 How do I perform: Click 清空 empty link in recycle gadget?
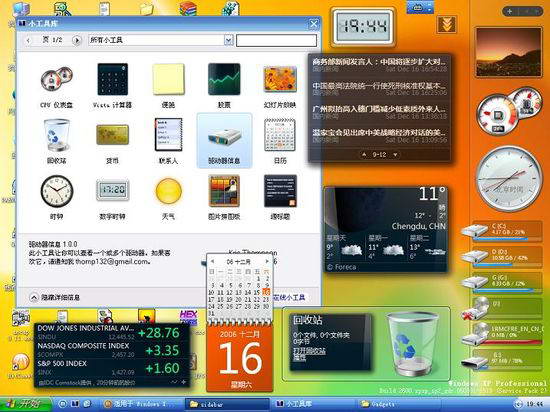[x=300, y=358]
